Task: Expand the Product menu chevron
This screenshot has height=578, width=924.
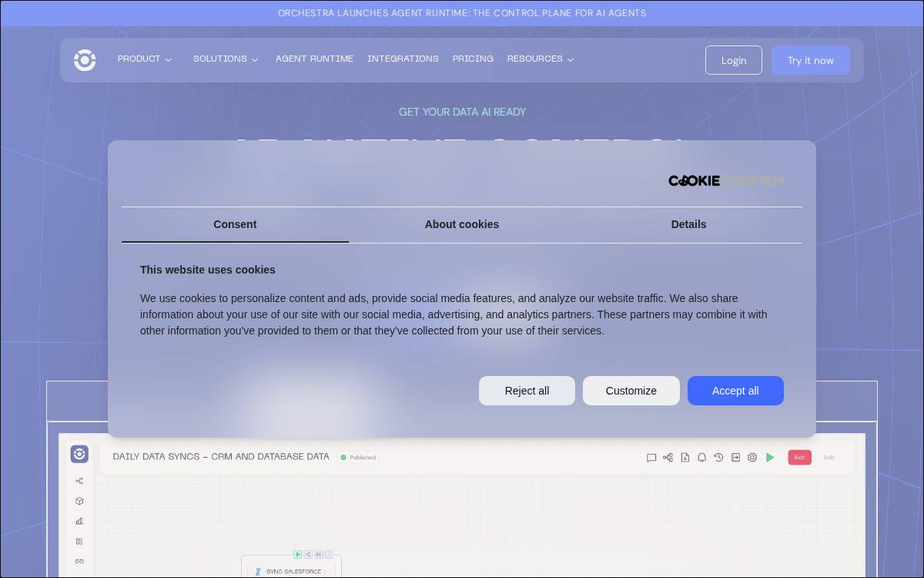Action: coord(169,60)
